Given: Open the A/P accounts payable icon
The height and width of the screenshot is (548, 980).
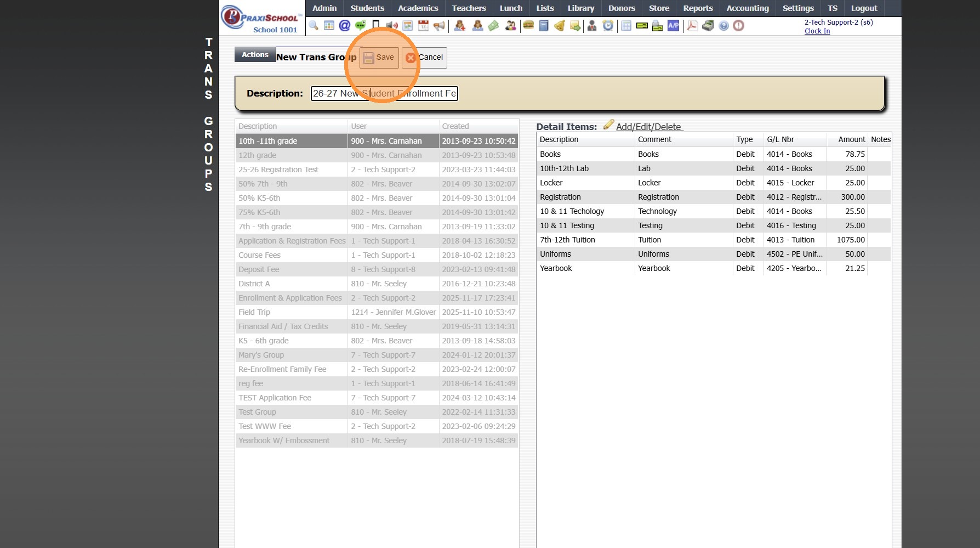Looking at the screenshot, I should (673, 26).
